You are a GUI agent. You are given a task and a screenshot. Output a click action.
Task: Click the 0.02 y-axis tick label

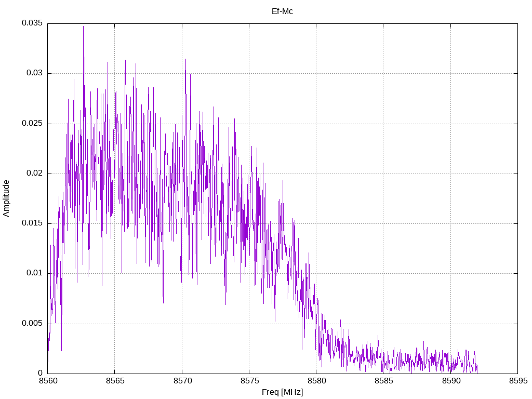[35, 173]
